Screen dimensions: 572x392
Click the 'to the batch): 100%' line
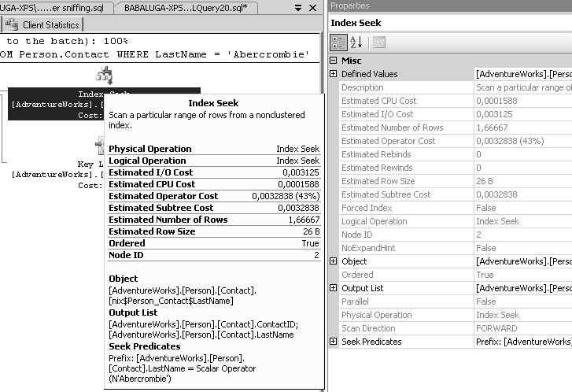(67, 41)
